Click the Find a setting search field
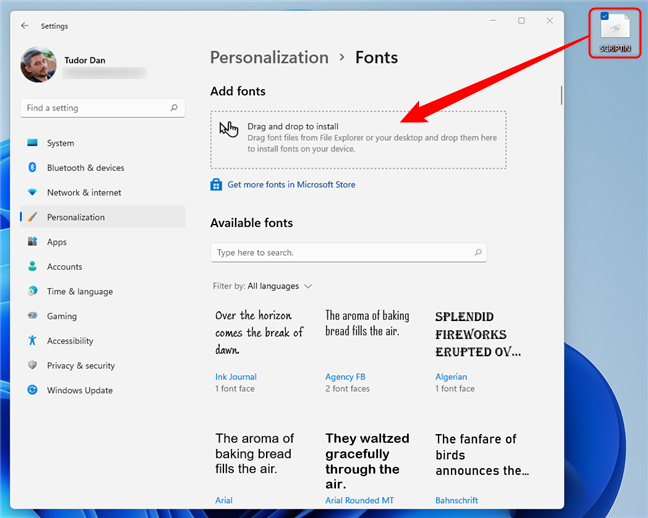Screen dimensions: 648x518 (102, 107)
